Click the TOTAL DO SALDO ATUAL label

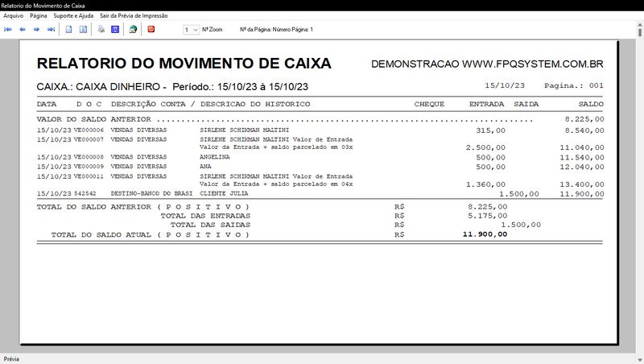[x=151, y=234]
